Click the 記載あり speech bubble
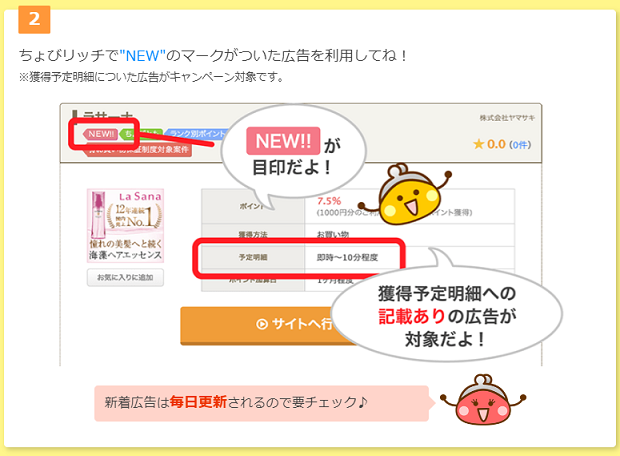The image size is (620, 456). pyautogui.click(x=446, y=314)
